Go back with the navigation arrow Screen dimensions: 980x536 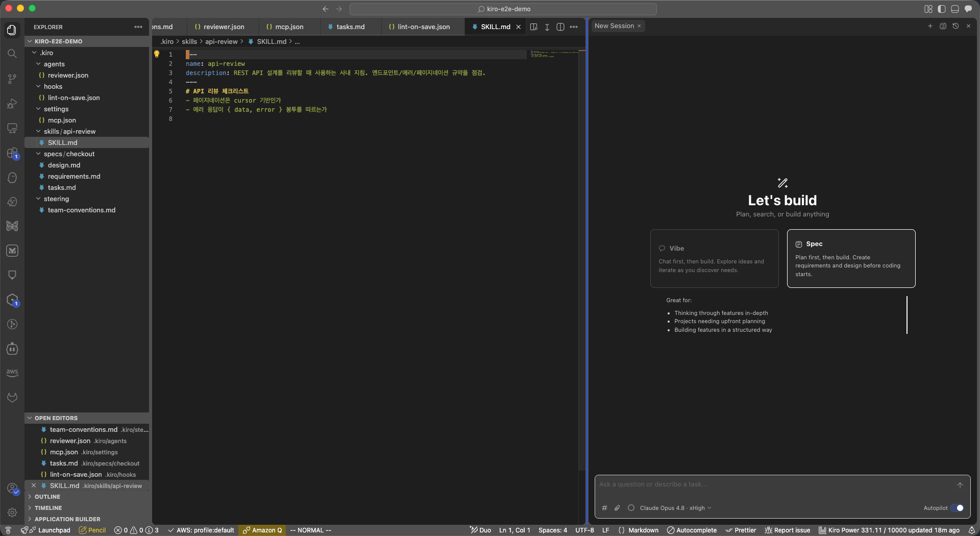pyautogui.click(x=326, y=9)
